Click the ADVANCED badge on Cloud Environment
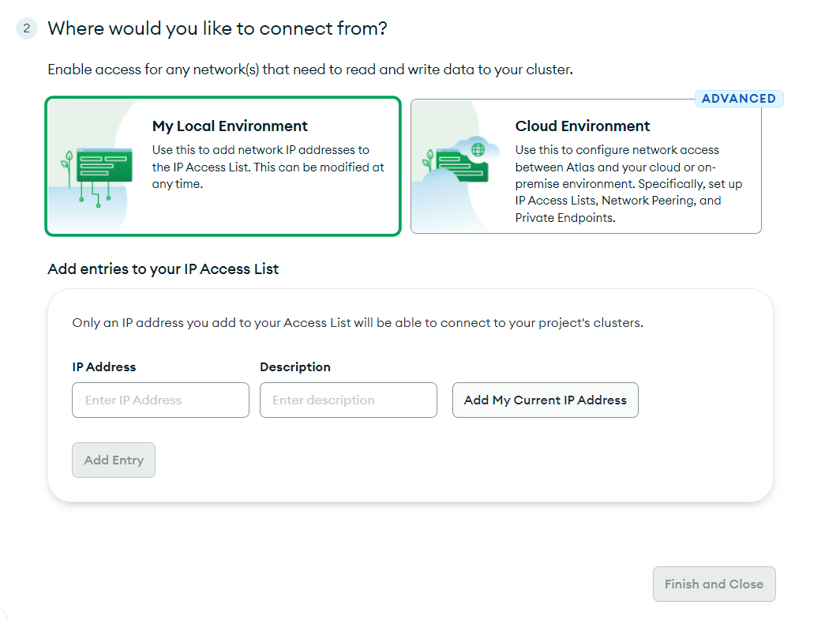The height and width of the screenshot is (620, 840). (738, 98)
